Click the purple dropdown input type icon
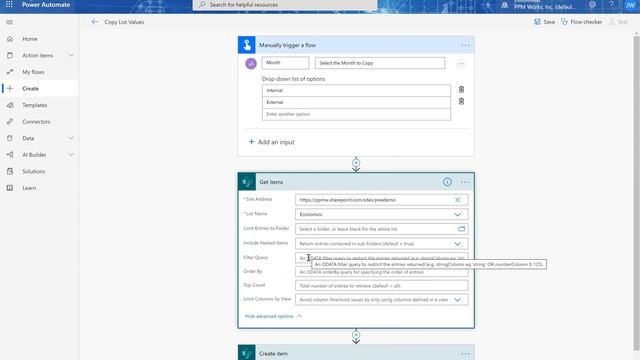Screen dimensions: 640x360 pos(251,63)
